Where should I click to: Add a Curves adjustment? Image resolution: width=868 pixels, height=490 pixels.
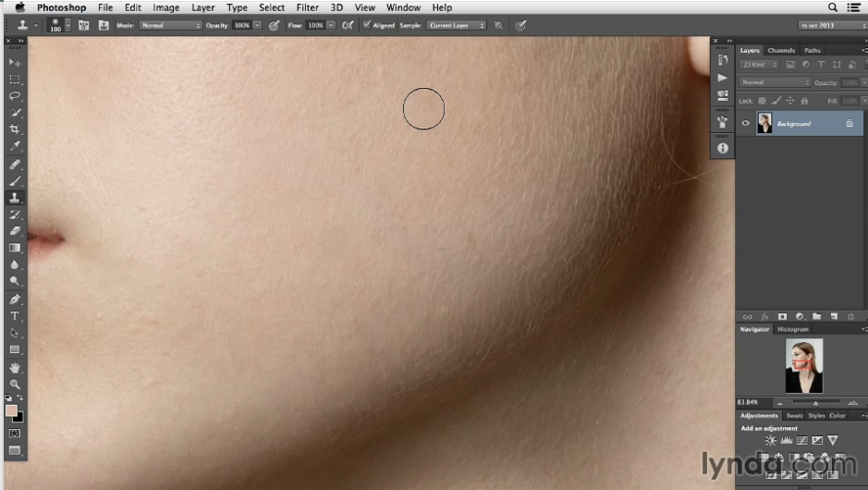(x=801, y=441)
